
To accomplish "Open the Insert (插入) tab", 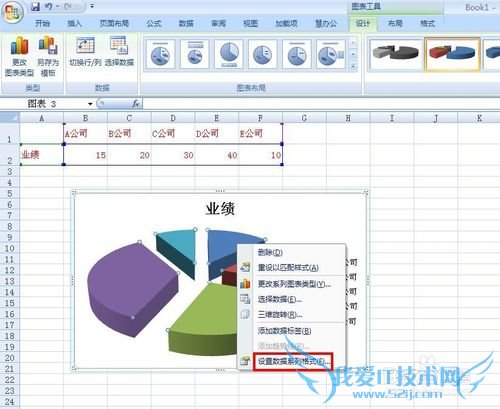I will (74, 23).
